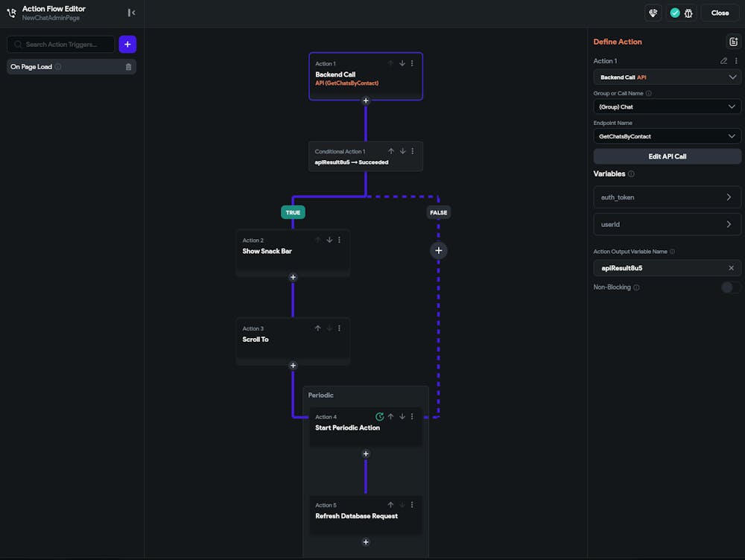Click the edit pencil icon for Action 1
This screenshot has height=560, width=745.
click(723, 61)
